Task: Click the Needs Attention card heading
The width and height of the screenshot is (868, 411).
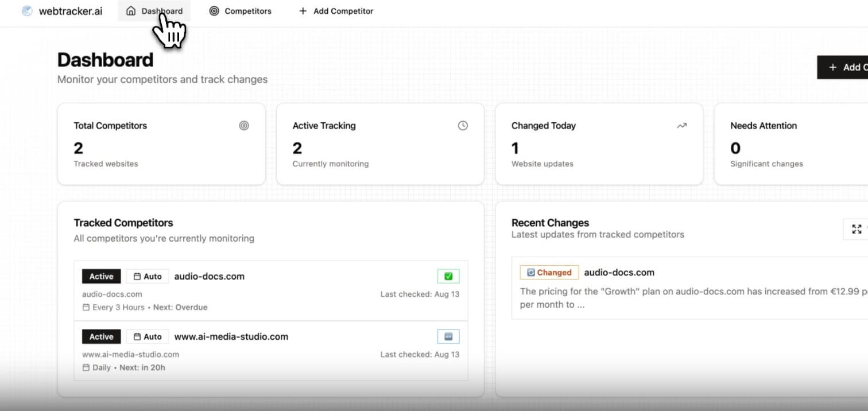Action: 764,126
